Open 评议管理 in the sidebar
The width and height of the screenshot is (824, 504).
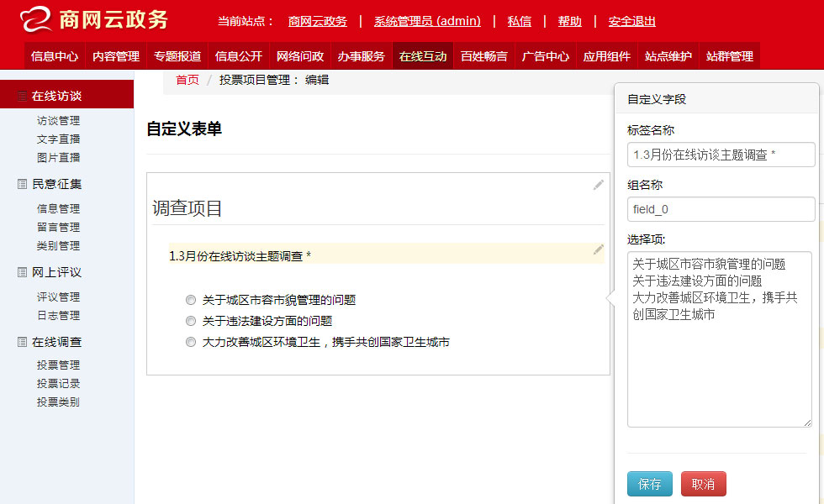pyautogui.click(x=58, y=297)
